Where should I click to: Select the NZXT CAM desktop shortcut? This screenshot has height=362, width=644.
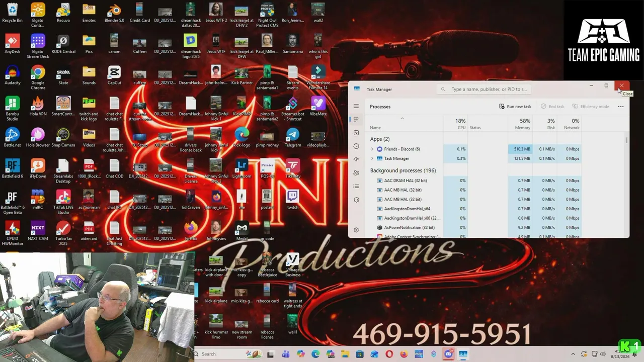point(38,231)
